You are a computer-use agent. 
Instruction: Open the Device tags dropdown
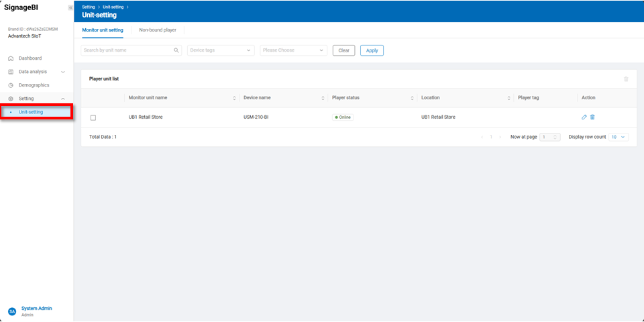pyautogui.click(x=220, y=50)
